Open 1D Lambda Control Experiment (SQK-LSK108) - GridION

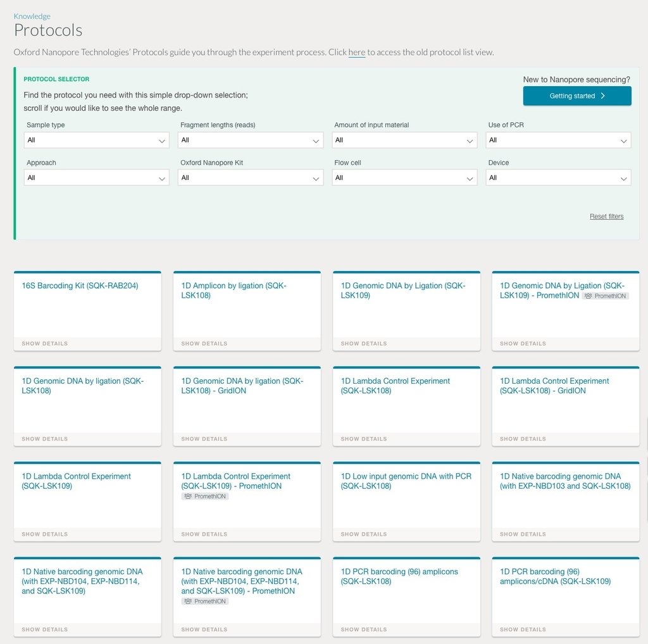point(554,386)
